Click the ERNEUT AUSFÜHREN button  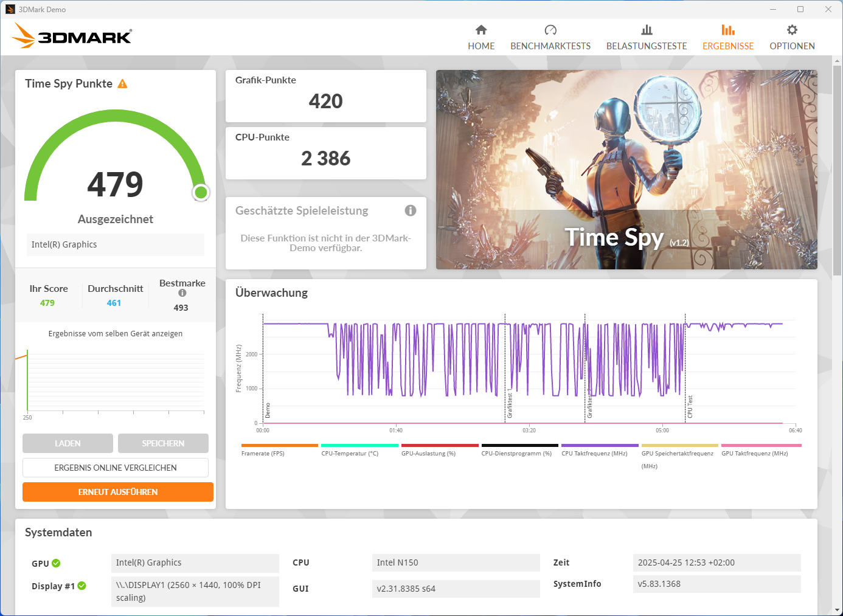(x=118, y=492)
